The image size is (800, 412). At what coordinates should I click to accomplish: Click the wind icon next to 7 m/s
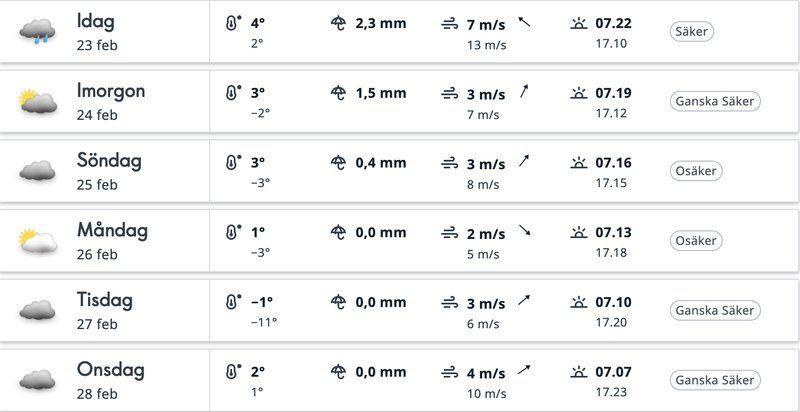(449, 24)
